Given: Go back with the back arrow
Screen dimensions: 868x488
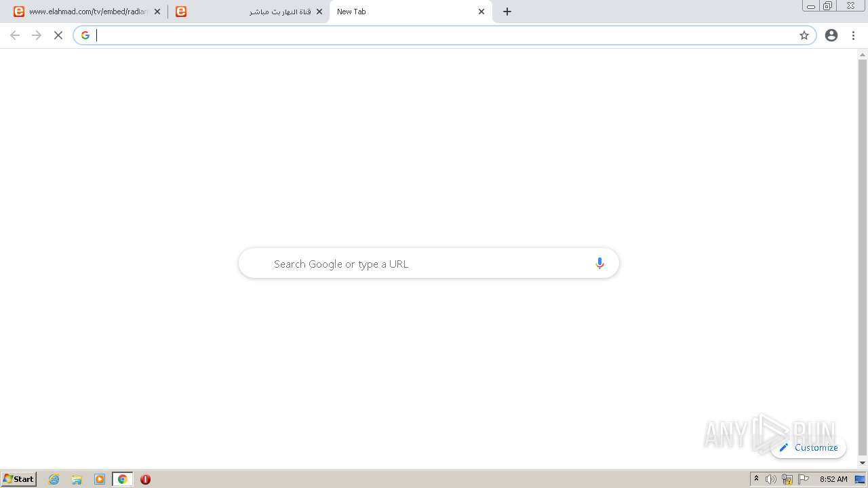Looking at the screenshot, I should click(x=15, y=35).
